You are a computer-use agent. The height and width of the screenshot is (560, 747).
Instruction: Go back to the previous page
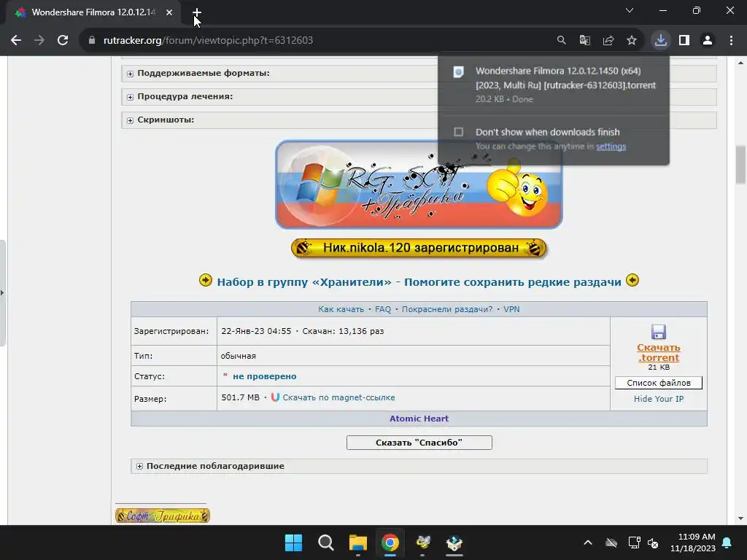(16, 41)
